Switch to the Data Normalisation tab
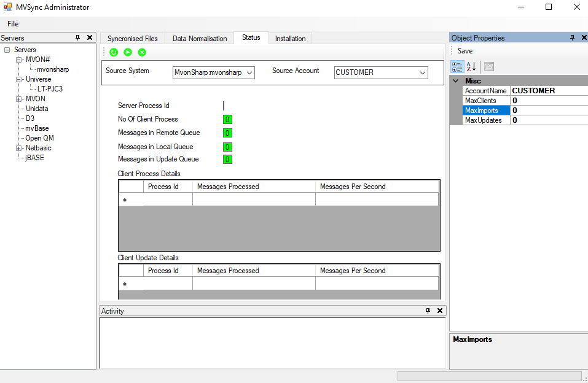Viewport: 588px width, 383px height. tap(200, 39)
